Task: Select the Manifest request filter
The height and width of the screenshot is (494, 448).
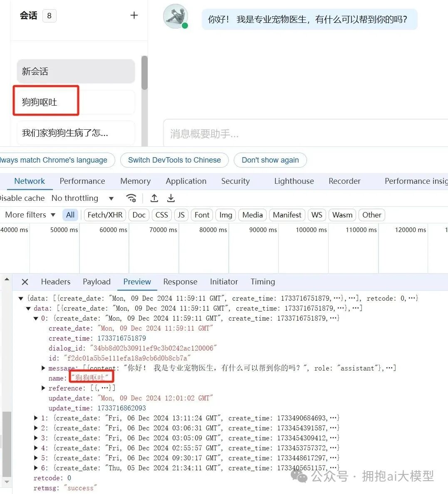Action: click(287, 215)
